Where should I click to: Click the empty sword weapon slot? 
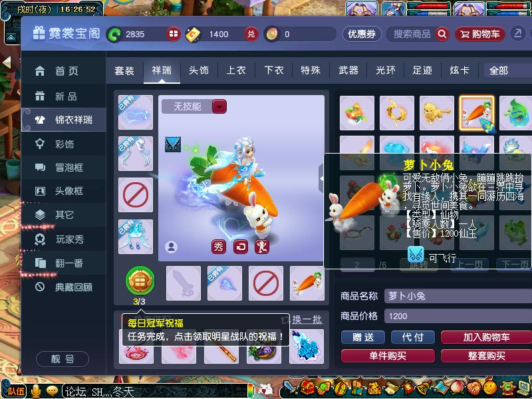(184, 283)
